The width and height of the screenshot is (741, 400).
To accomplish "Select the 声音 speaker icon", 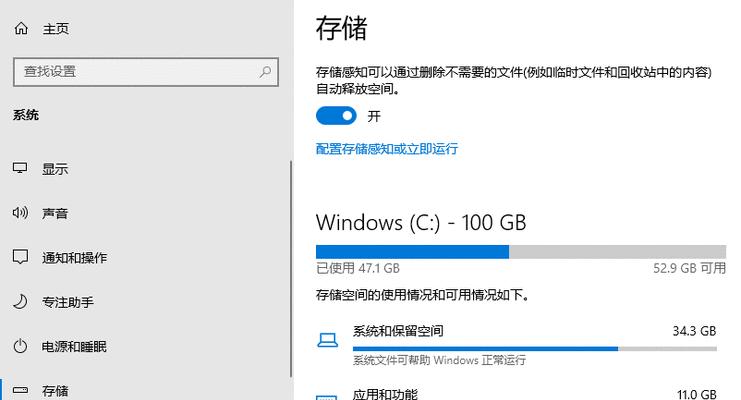I will click(x=20, y=213).
